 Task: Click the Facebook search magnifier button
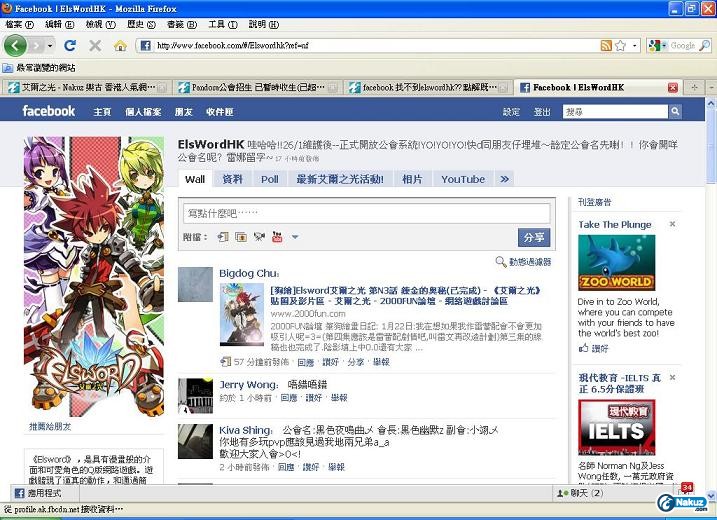tap(674, 112)
